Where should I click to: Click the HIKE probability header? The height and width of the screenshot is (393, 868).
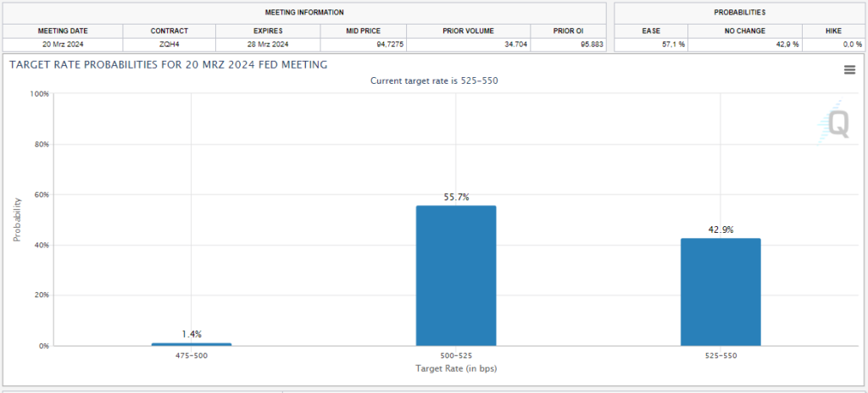[x=832, y=31]
